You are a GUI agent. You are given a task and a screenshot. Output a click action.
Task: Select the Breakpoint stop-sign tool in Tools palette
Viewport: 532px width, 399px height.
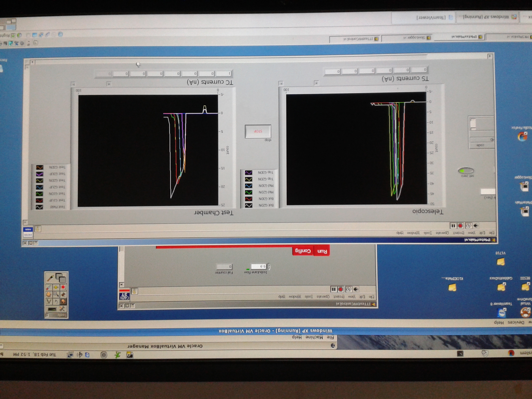tap(63, 287)
